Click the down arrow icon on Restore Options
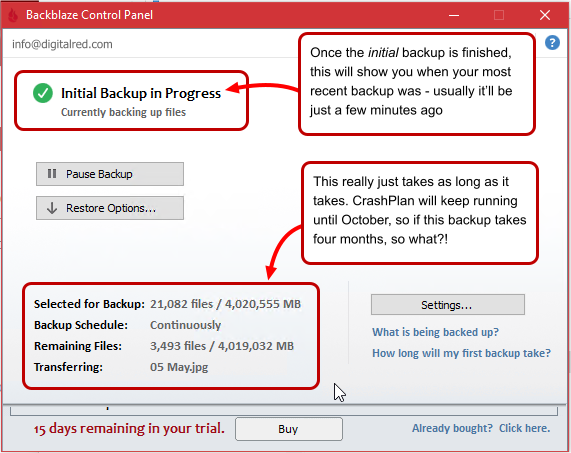This screenshot has width=571, height=453. (52, 208)
